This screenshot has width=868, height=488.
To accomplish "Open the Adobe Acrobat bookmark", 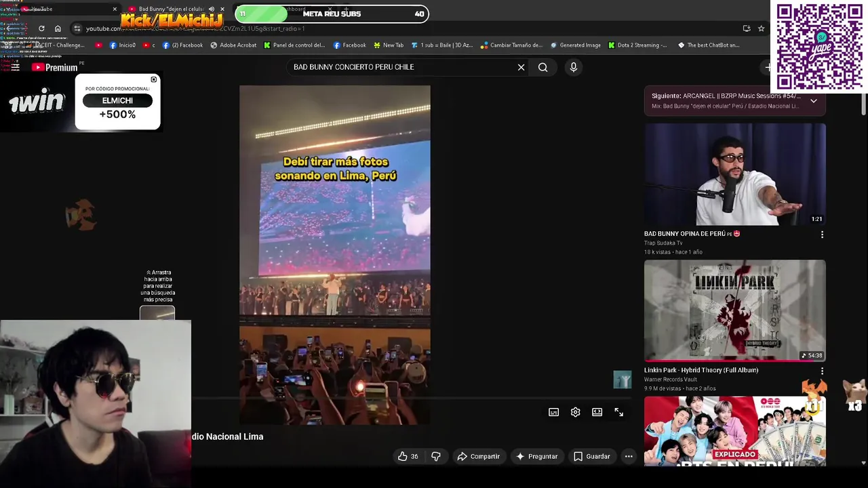I will (233, 45).
